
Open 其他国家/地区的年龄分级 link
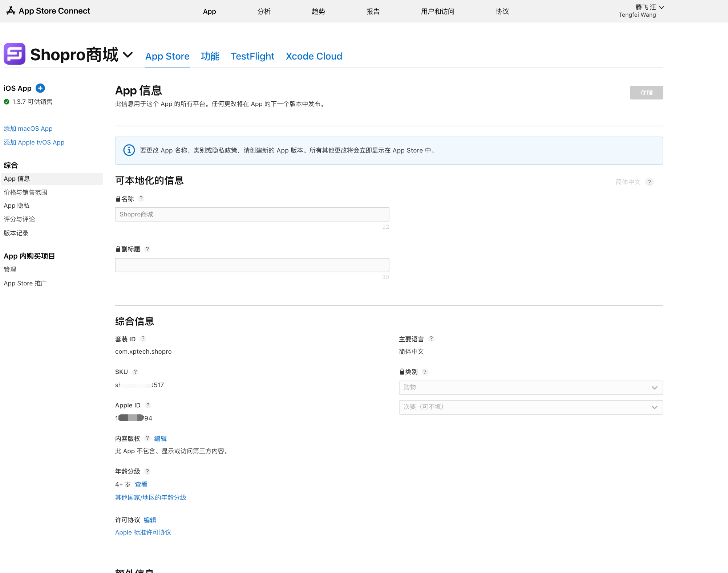tap(150, 497)
